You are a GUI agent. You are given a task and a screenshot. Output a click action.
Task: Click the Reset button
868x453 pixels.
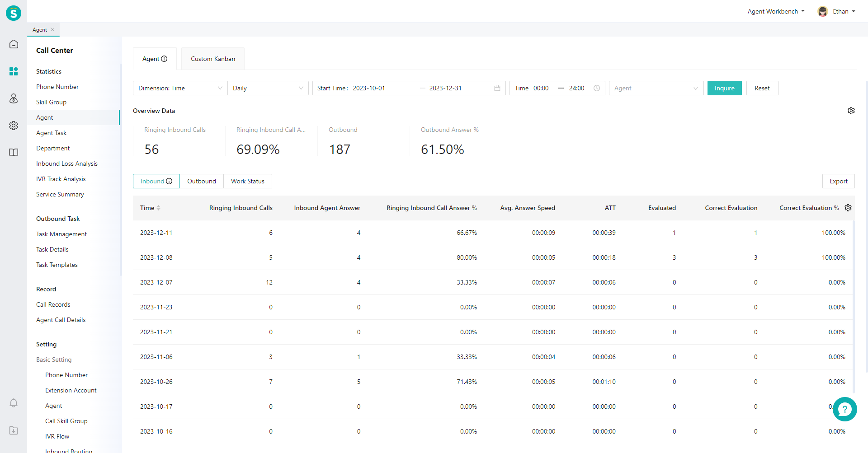762,88
